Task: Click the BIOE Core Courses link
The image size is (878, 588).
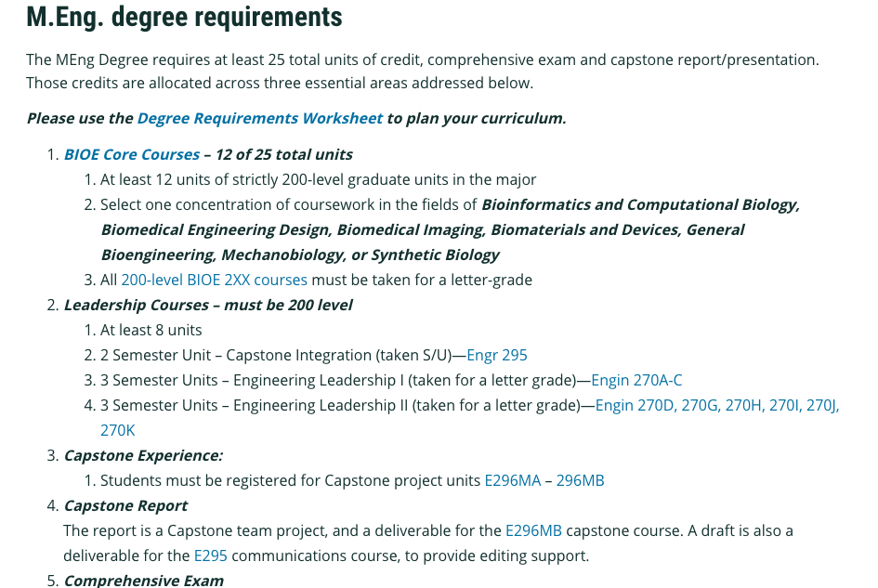Action: click(x=131, y=154)
